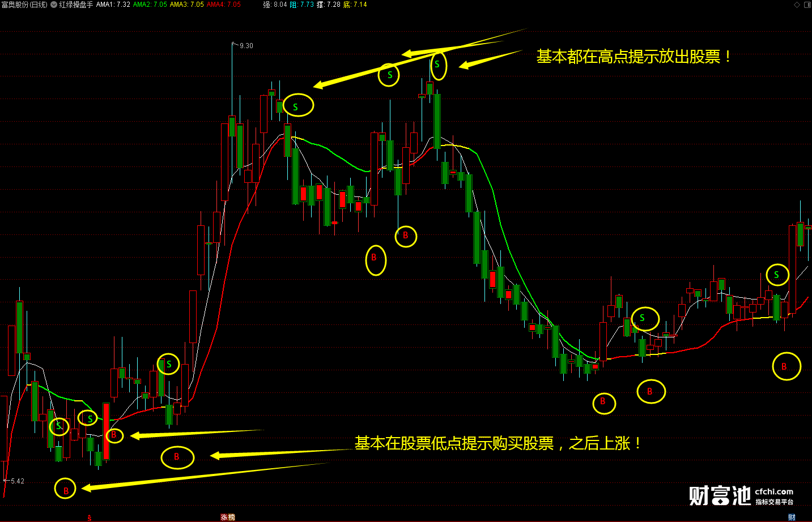Click the red AMA4: 7.05 value
812x522 pixels.
pyautogui.click(x=224, y=5)
